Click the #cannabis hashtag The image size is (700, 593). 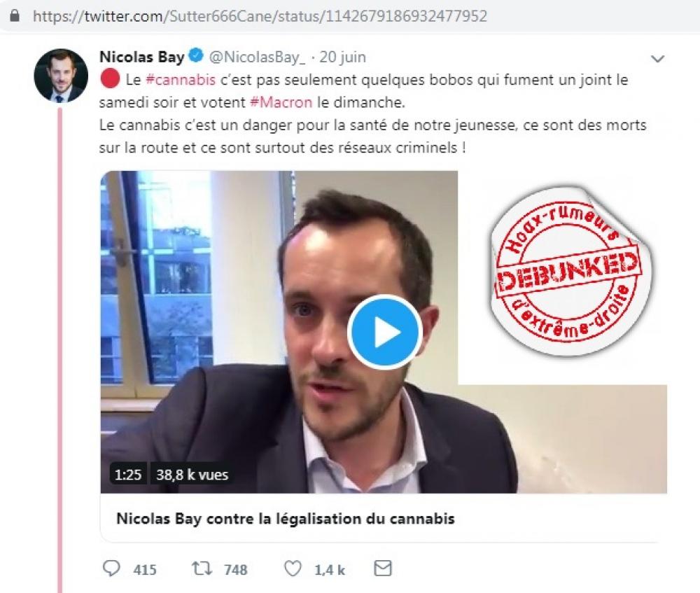click(x=181, y=80)
